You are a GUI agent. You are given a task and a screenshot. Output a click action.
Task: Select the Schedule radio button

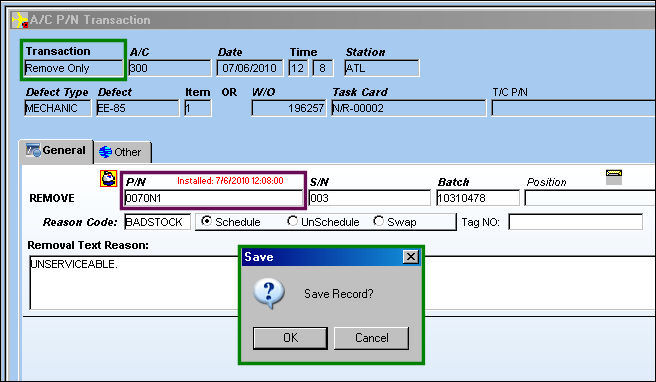(206, 221)
